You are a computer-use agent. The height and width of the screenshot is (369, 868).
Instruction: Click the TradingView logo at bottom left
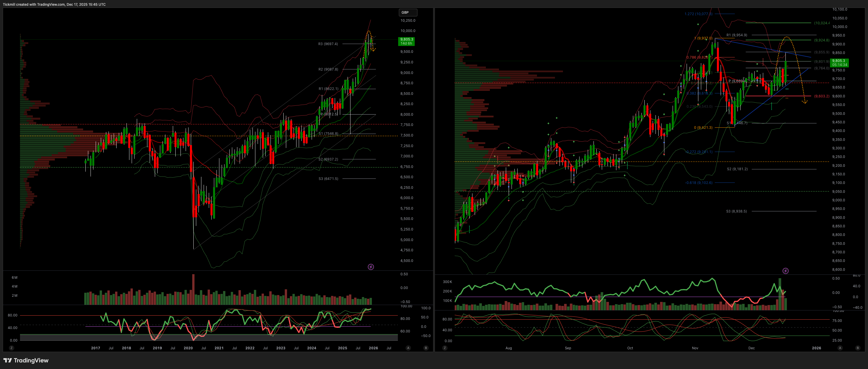tap(26, 360)
